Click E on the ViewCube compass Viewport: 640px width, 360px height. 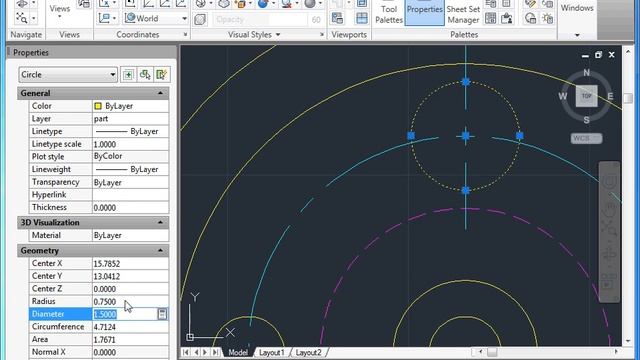pos(611,96)
